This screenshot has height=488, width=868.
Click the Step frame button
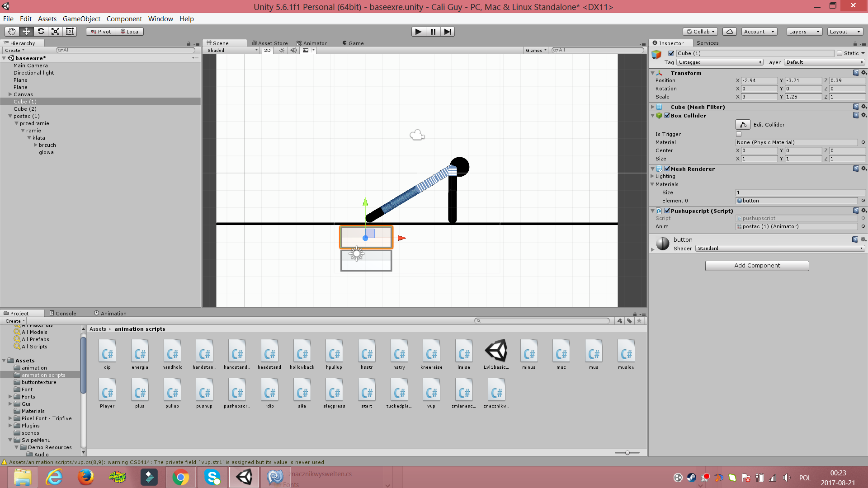point(448,32)
